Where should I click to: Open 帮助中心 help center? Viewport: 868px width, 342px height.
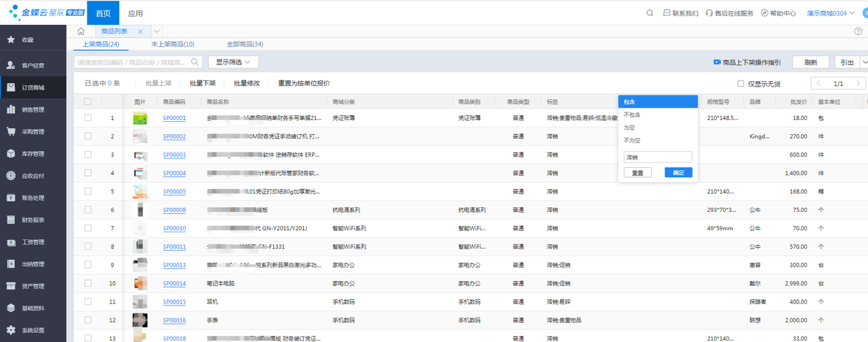pos(778,13)
